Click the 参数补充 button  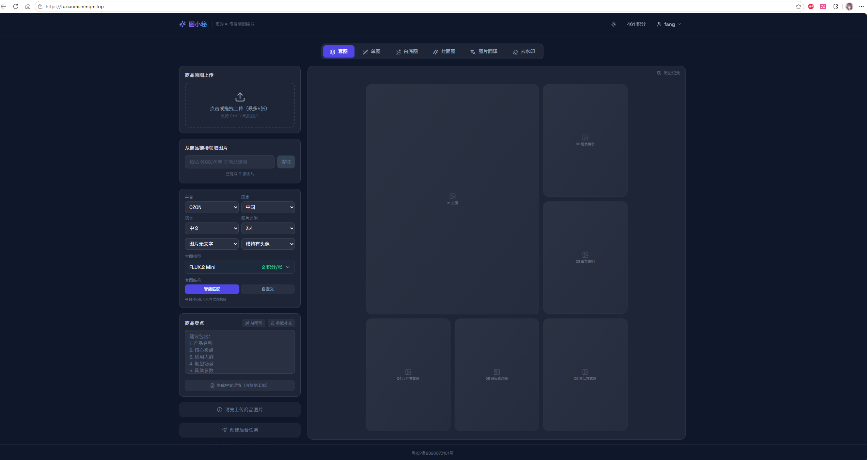coord(281,323)
